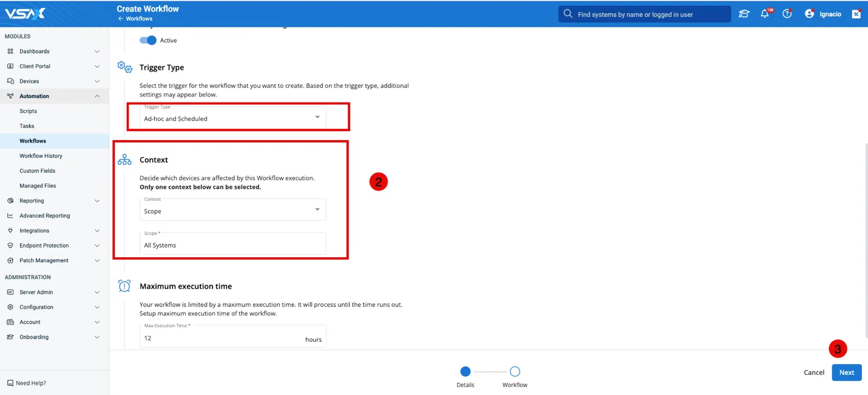
Task: Click the help question mark icon
Action: point(787,14)
